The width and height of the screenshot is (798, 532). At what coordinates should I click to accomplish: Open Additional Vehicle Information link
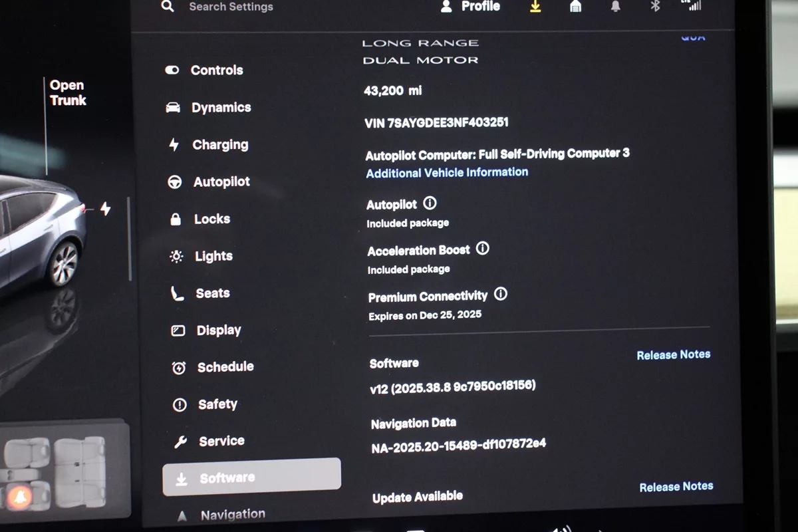[447, 172]
